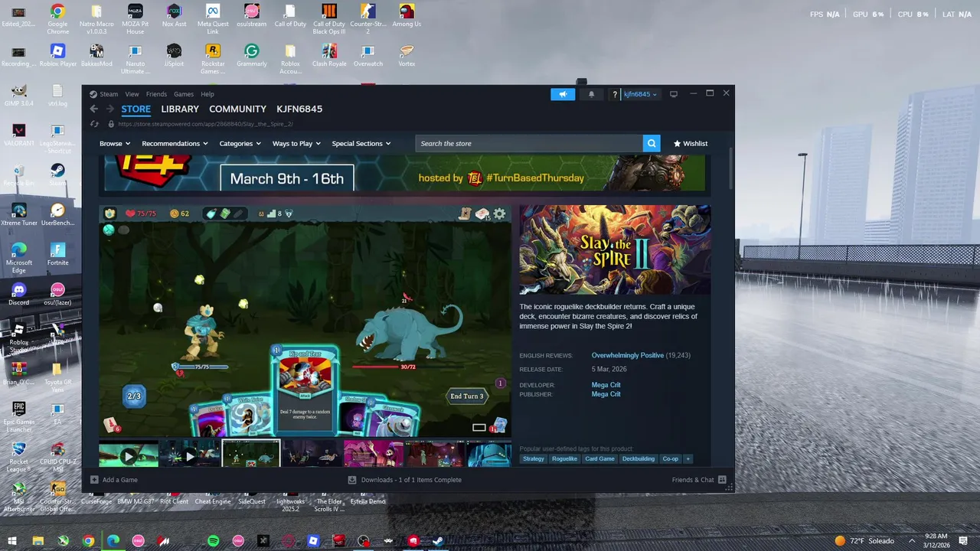980x551 pixels.
Task: Click the store page vertical scrollbar
Action: [730, 170]
